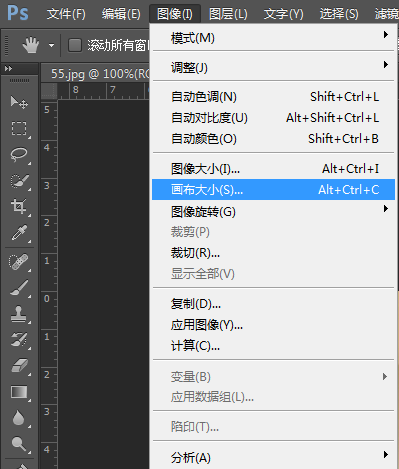
Task: Click the toolbox grip handle
Action: [x=19, y=81]
